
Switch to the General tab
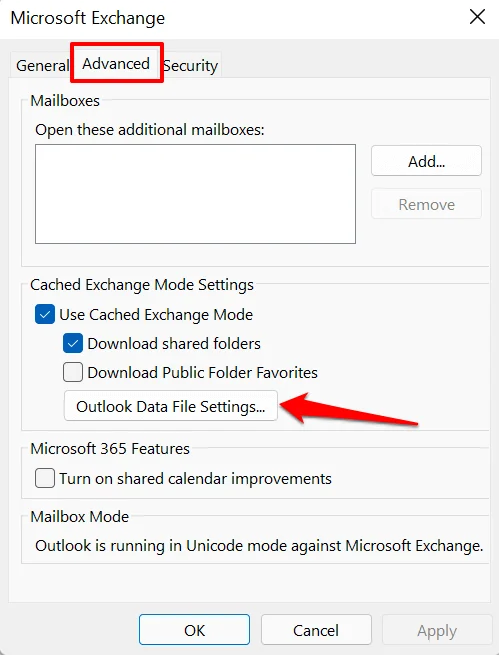click(42, 66)
